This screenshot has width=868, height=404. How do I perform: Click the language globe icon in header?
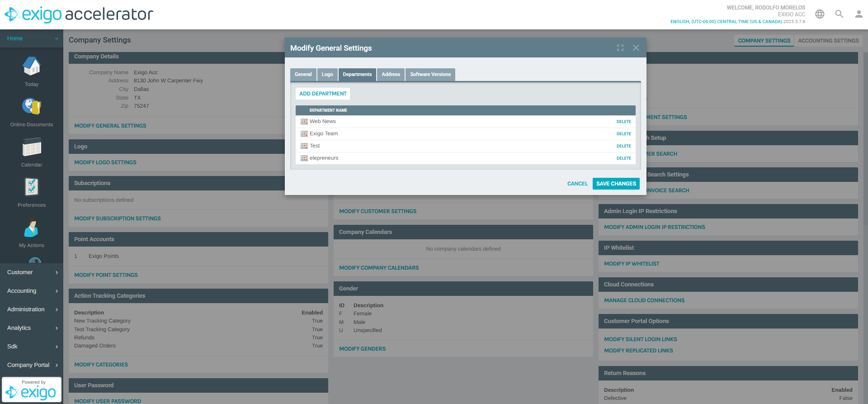820,14
